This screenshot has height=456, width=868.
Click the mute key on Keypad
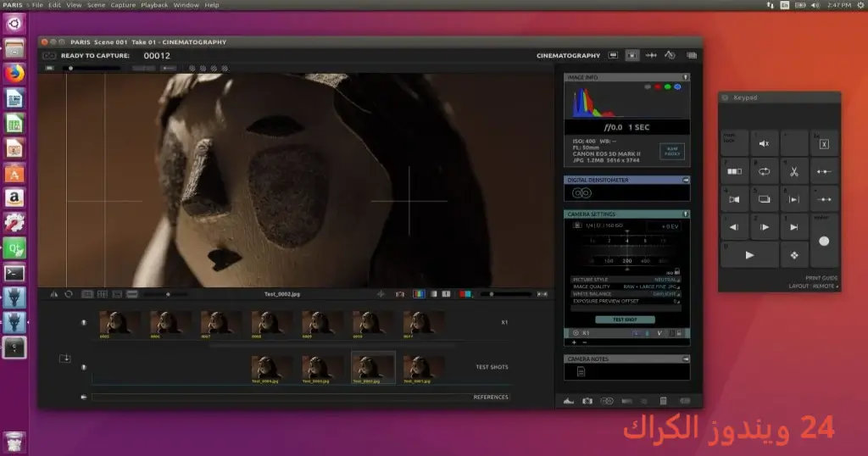point(764,143)
